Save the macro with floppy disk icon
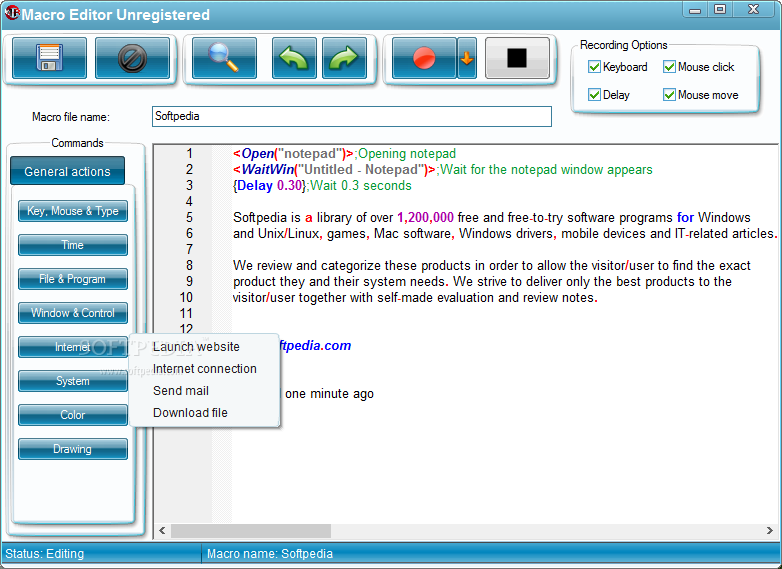 [49, 58]
